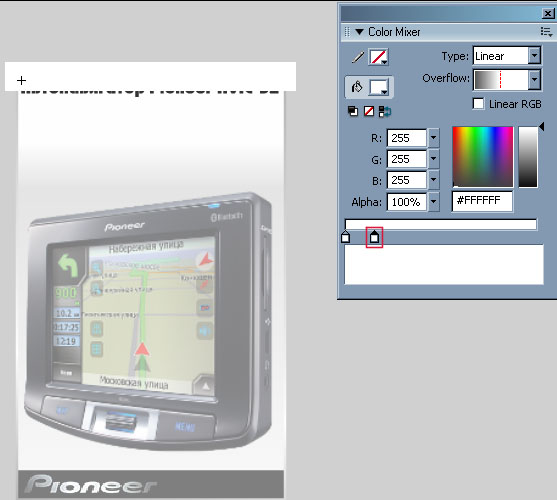The width and height of the screenshot is (557, 500).
Task: Collapse the Color Mixer panel triangle
Action: (359, 32)
